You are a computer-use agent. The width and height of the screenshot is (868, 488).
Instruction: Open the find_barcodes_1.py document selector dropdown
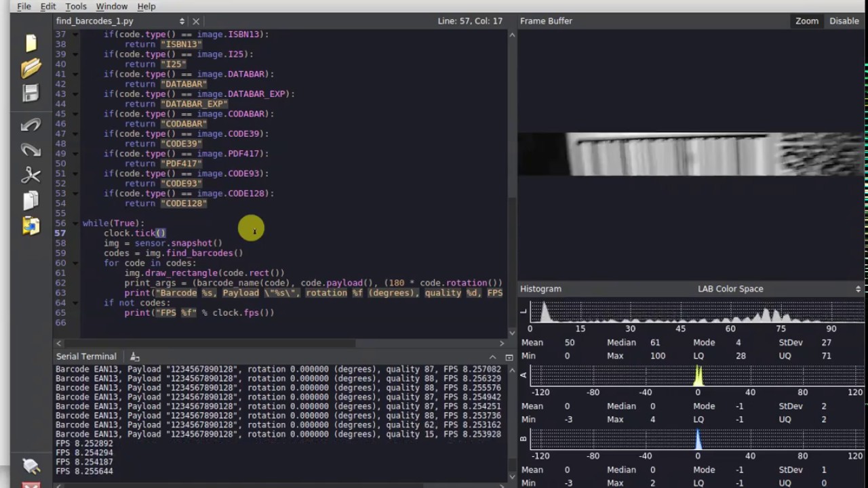click(x=182, y=22)
